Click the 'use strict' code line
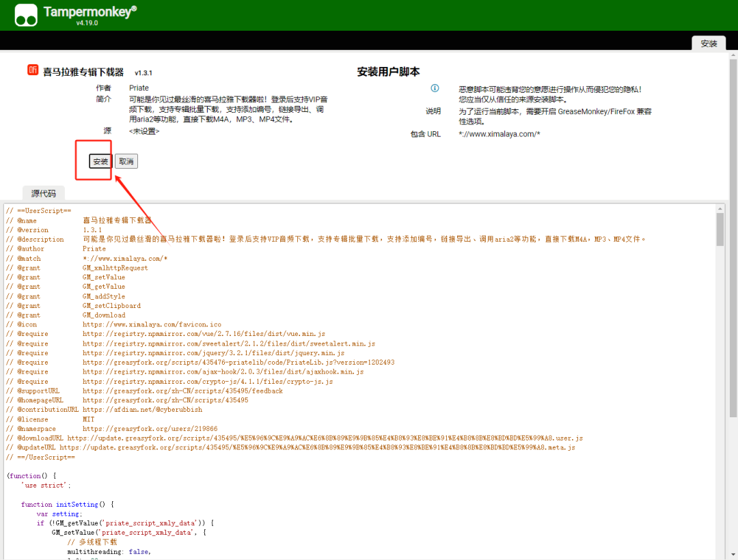Screen dimensions: 738x560 (x=46, y=486)
